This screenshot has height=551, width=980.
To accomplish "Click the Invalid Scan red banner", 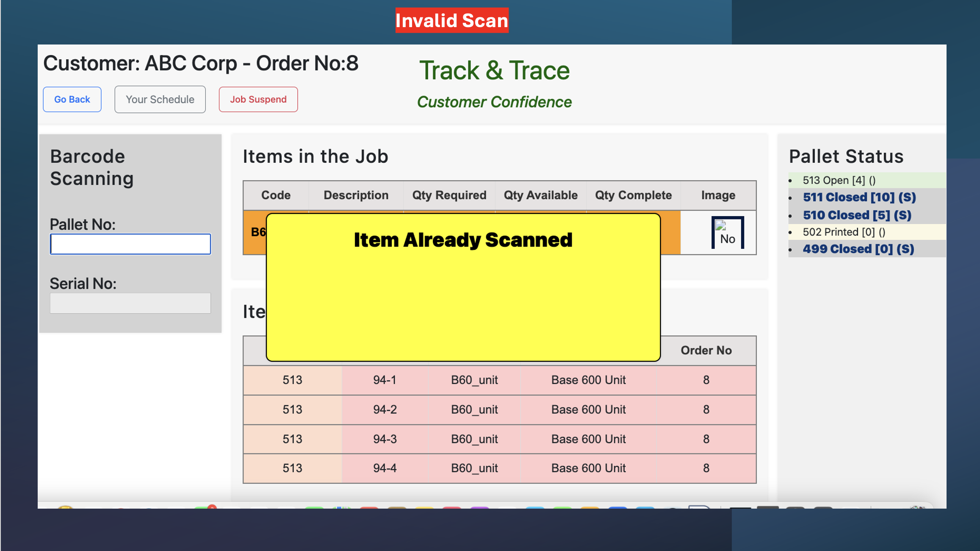I will pos(451,20).
